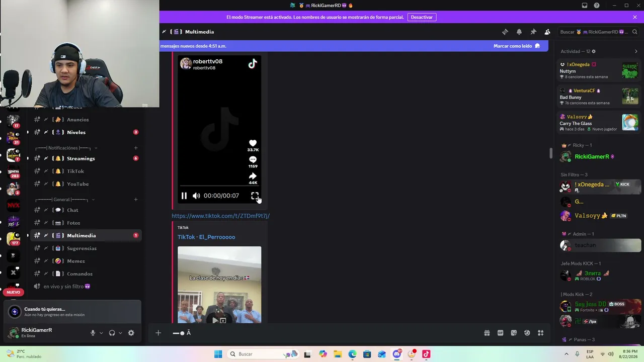Open comments on the TikTok video
This screenshot has width=644, height=362.
(253, 159)
